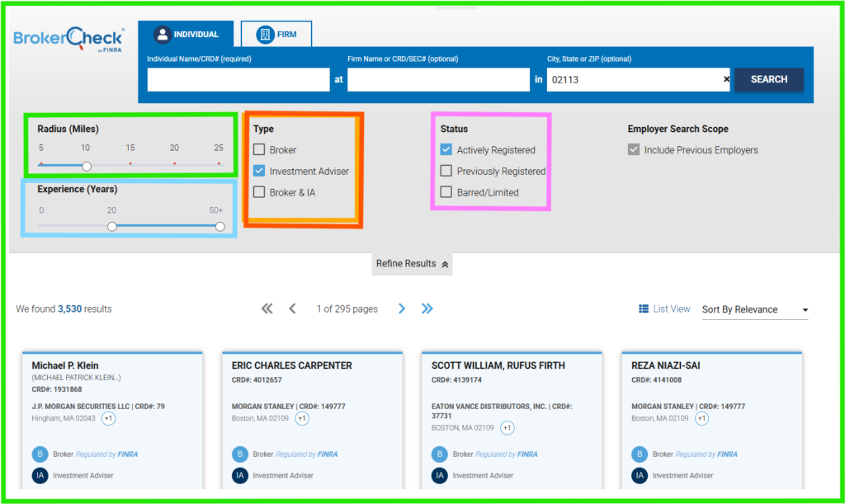Click 'BOSTON, MA 02109' on Scott William's card
845x504 pixels.
(x=462, y=428)
